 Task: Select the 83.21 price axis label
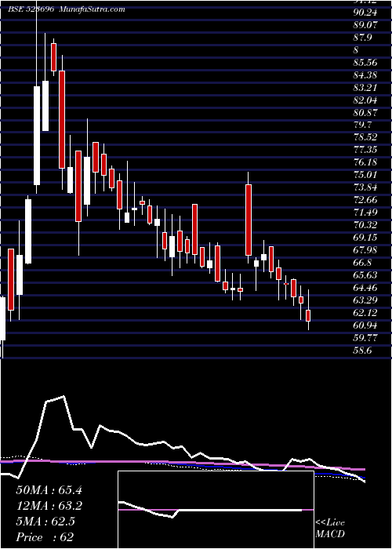click(x=365, y=88)
